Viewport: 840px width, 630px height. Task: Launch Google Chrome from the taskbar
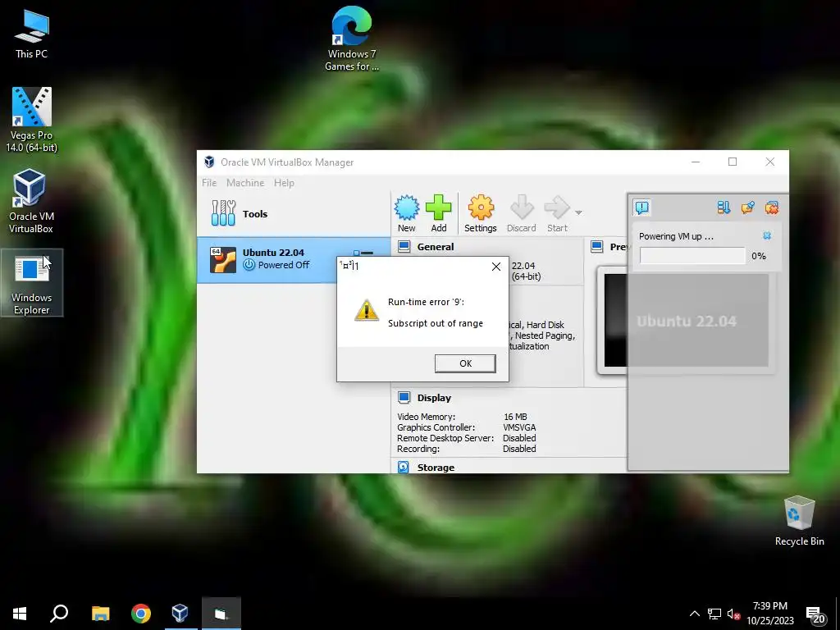[x=141, y=614]
